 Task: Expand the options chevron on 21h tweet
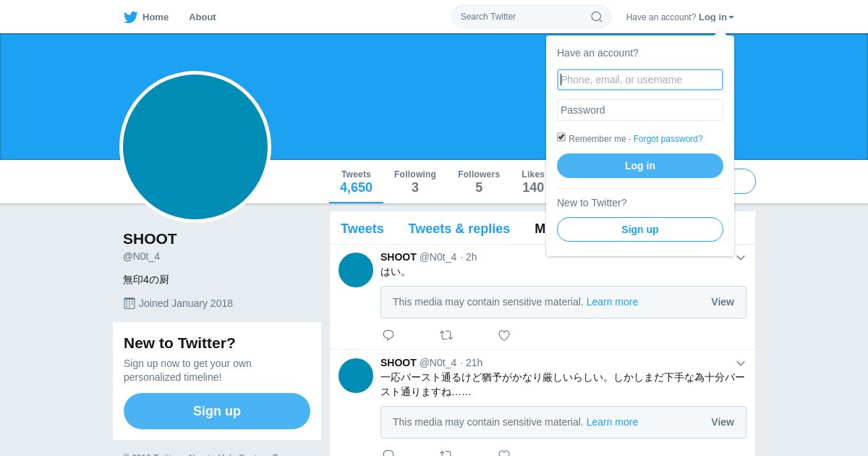coord(741,363)
